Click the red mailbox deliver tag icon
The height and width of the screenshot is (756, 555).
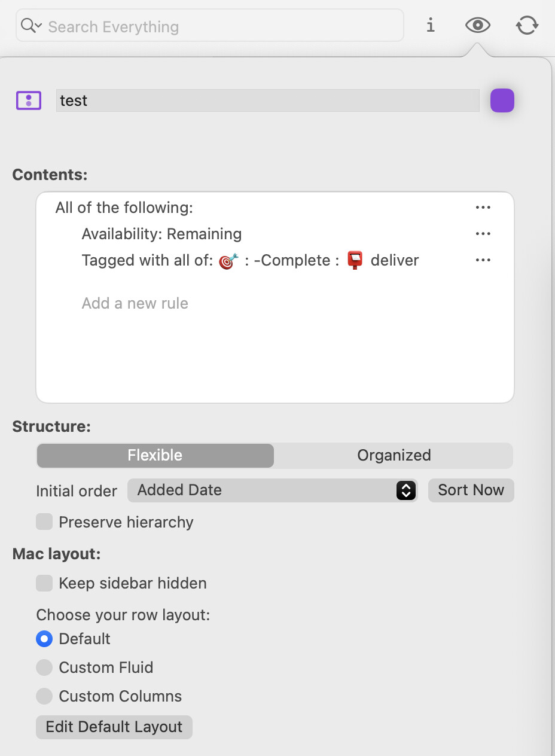coord(355,261)
